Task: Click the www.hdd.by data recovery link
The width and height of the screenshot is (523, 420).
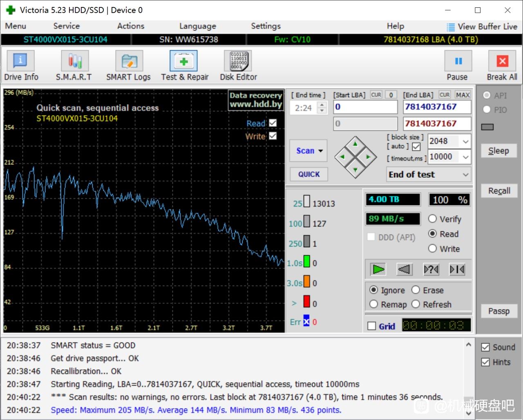Action: pos(256,104)
